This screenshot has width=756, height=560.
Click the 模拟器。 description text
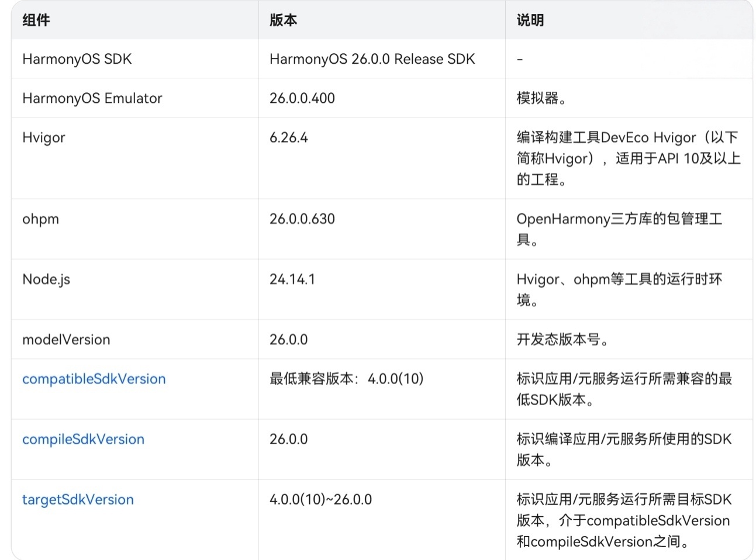coord(541,98)
